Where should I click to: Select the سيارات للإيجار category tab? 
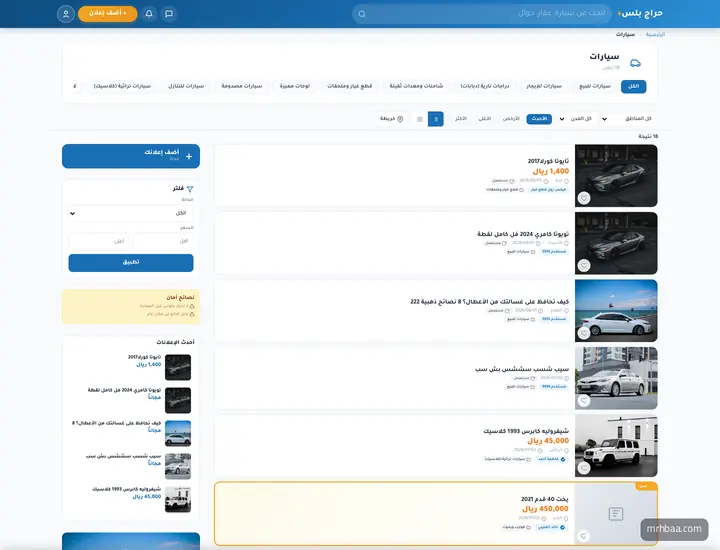[x=544, y=86]
